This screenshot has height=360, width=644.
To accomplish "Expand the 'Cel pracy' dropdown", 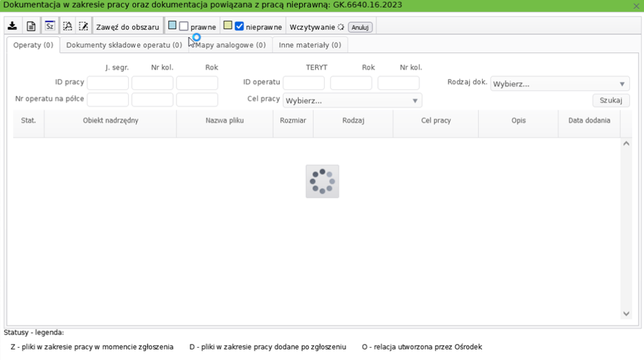I will [x=352, y=101].
